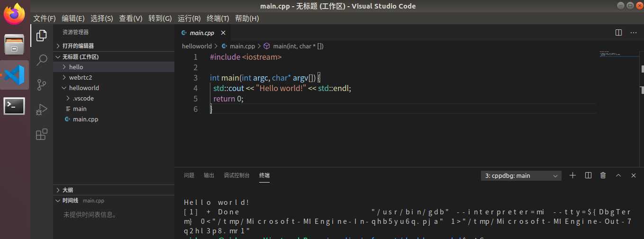This screenshot has height=239, width=644.
Task: Open the Extensions view
Action: [x=42, y=134]
